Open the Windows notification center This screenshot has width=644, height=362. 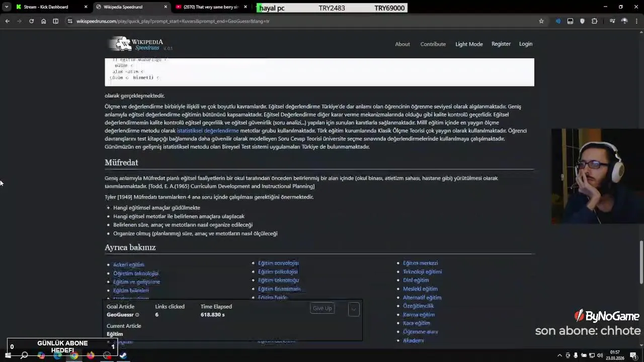point(633,355)
